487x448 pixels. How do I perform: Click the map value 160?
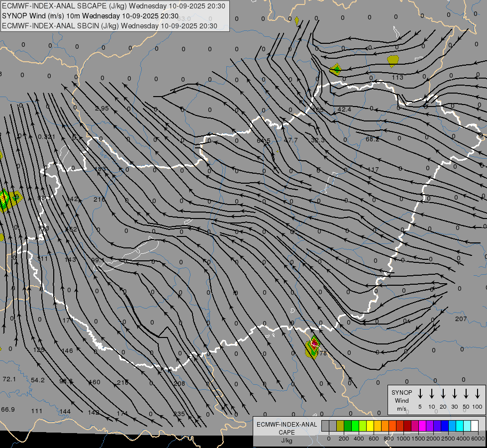click(x=95, y=382)
